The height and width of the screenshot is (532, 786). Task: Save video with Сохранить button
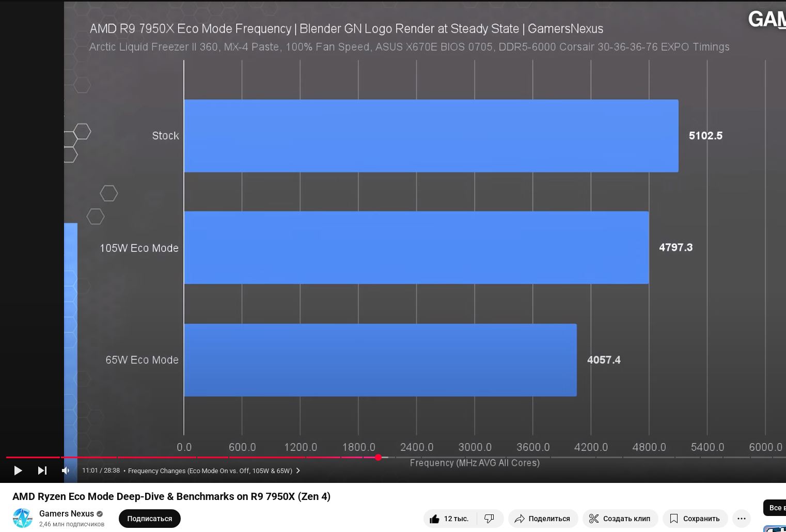point(695,519)
